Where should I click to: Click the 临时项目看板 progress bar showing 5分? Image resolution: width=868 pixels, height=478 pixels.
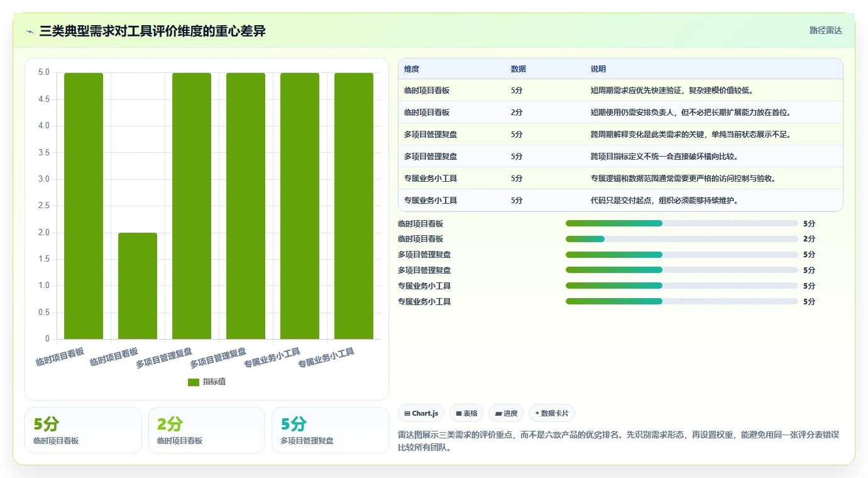pos(682,223)
